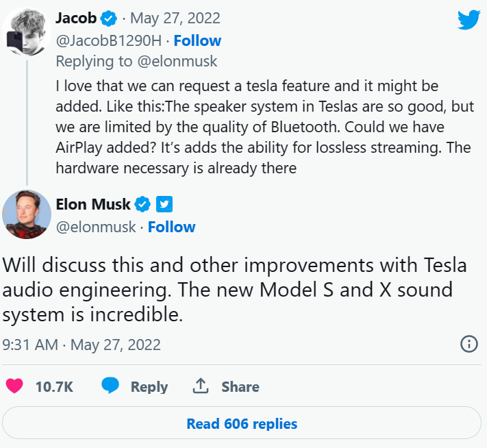Viewport: 487px width, 448px height.
Task: Click the 10.7K likes count
Action: [x=54, y=387]
